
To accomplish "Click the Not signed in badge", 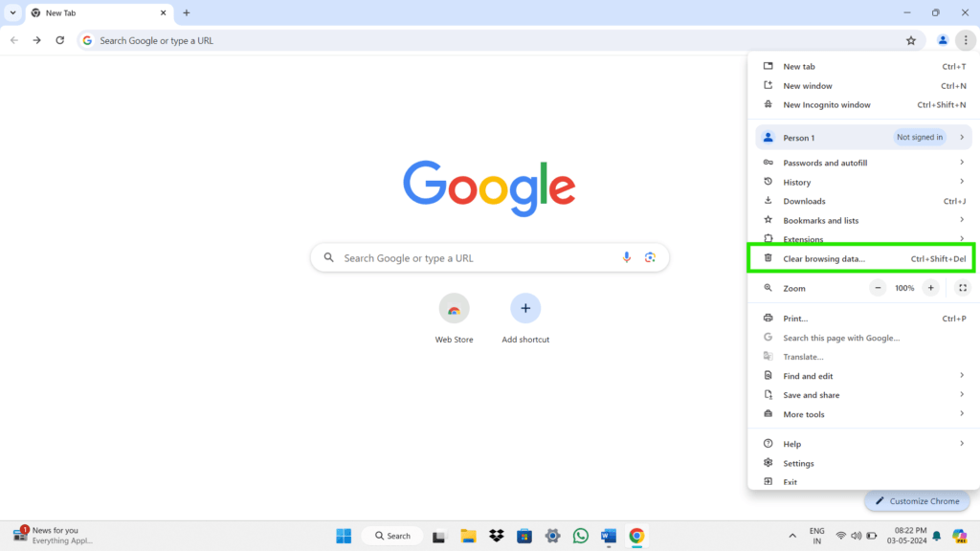I will (x=920, y=138).
